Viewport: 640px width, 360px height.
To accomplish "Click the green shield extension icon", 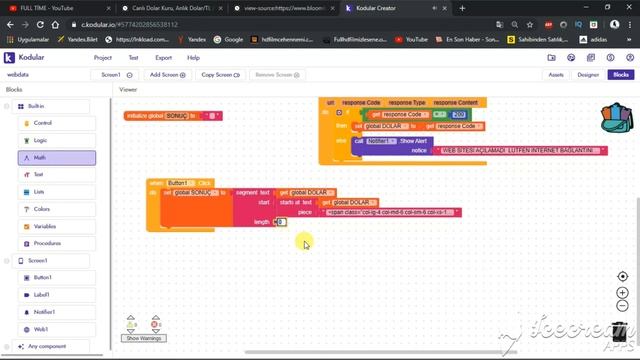I will click(593, 25).
